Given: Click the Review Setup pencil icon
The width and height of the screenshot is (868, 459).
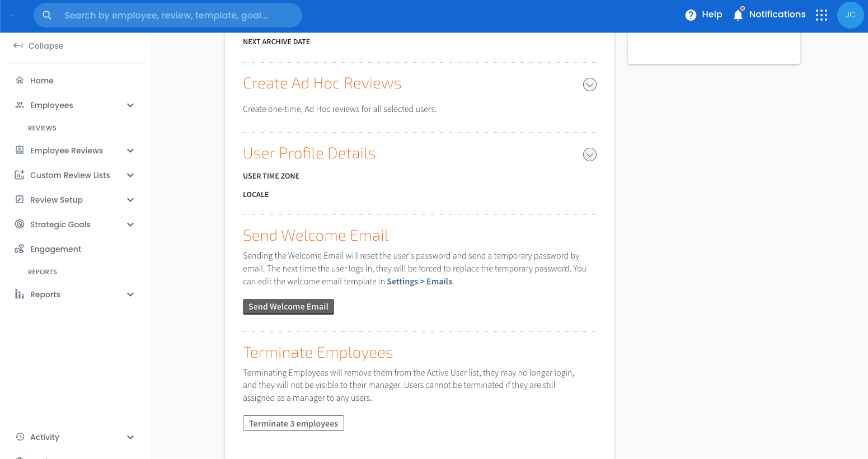Looking at the screenshot, I should (20, 199).
